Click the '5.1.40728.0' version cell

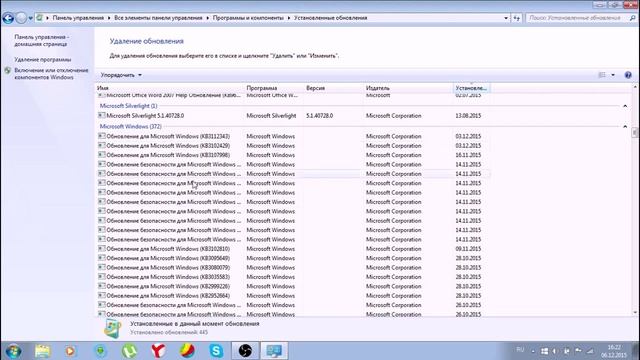coord(320,116)
